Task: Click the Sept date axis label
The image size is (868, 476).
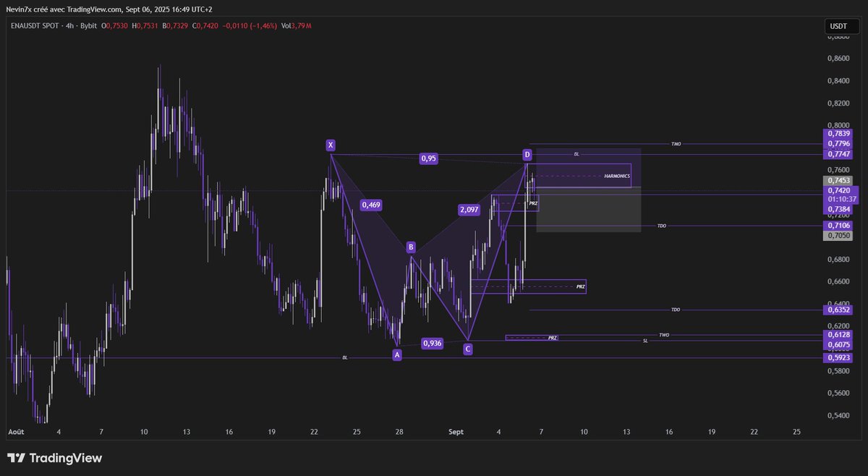Action: pyautogui.click(x=456, y=431)
